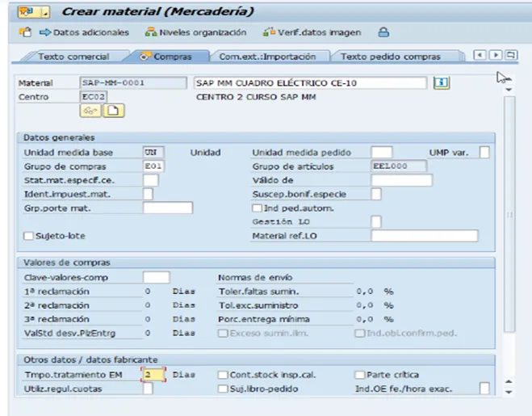Viewport: 532px width, 416px height.
Task: Click Ident.impuest.mat. field
Action: (148, 194)
